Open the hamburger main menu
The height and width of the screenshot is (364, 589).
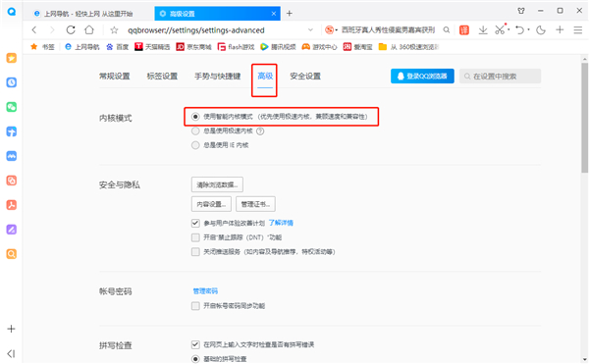click(x=578, y=30)
